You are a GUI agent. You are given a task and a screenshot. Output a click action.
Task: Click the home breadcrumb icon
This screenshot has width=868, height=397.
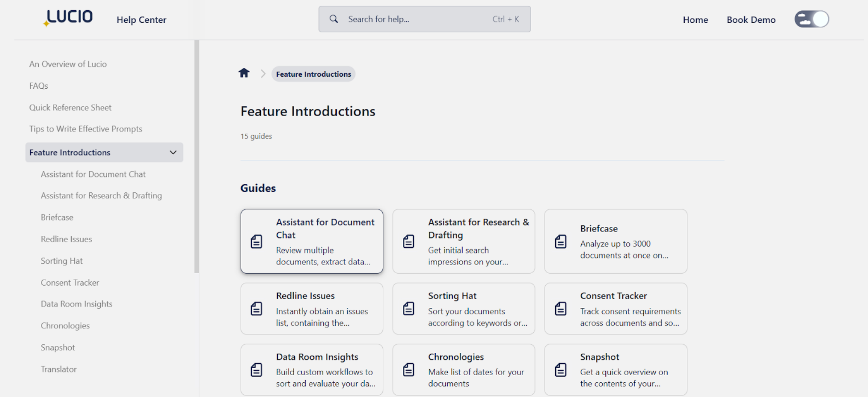pos(244,73)
